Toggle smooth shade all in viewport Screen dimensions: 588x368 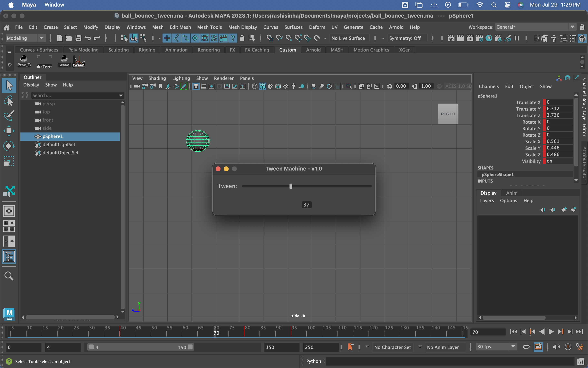tap(262, 86)
